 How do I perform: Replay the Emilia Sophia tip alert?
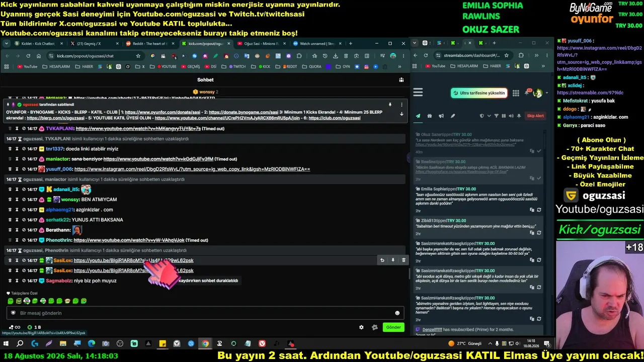point(539,210)
